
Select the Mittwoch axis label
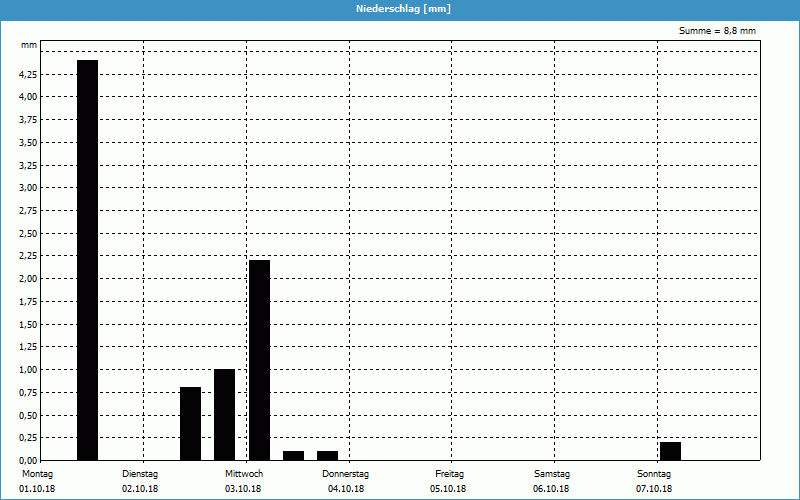point(243,474)
